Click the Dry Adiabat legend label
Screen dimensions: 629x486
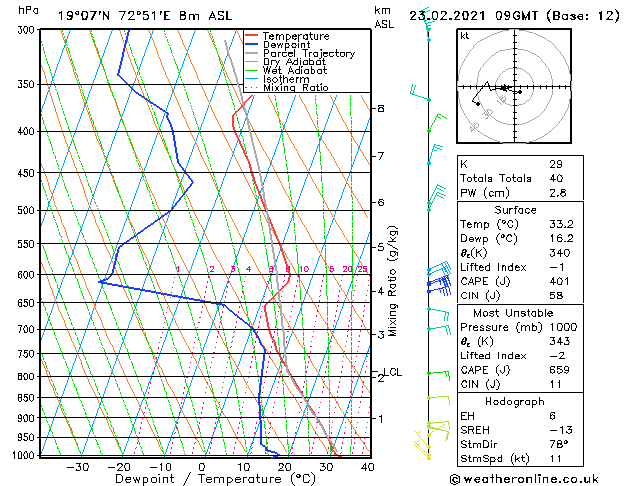tap(294, 62)
